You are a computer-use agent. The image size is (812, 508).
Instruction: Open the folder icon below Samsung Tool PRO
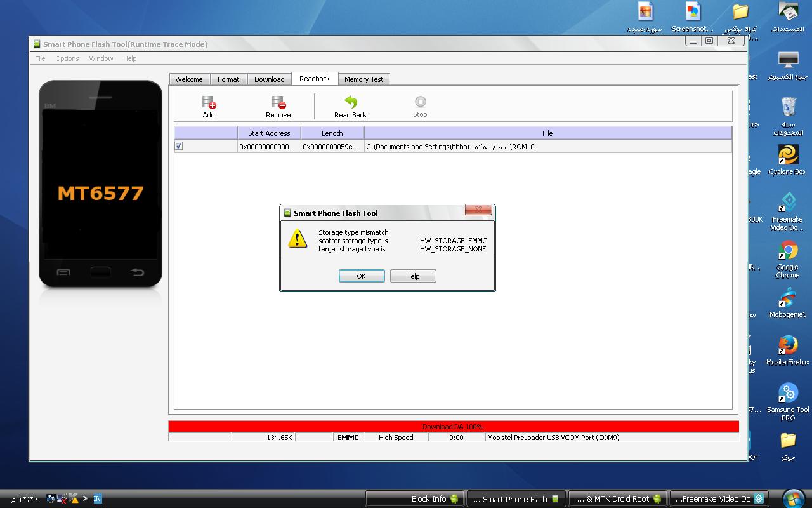pyautogui.click(x=787, y=446)
